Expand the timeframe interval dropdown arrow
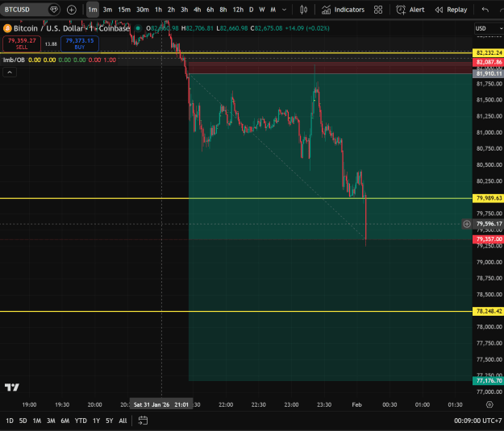 [x=284, y=10]
